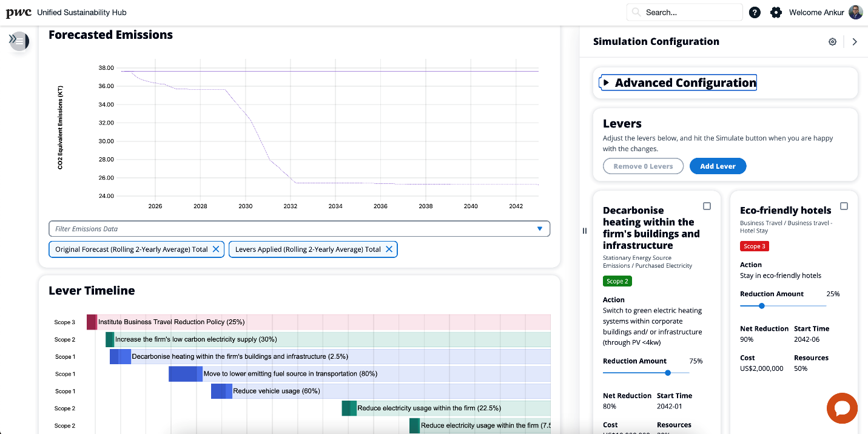Adjust Decarbonise heating Reduction Amount slider

click(x=668, y=373)
